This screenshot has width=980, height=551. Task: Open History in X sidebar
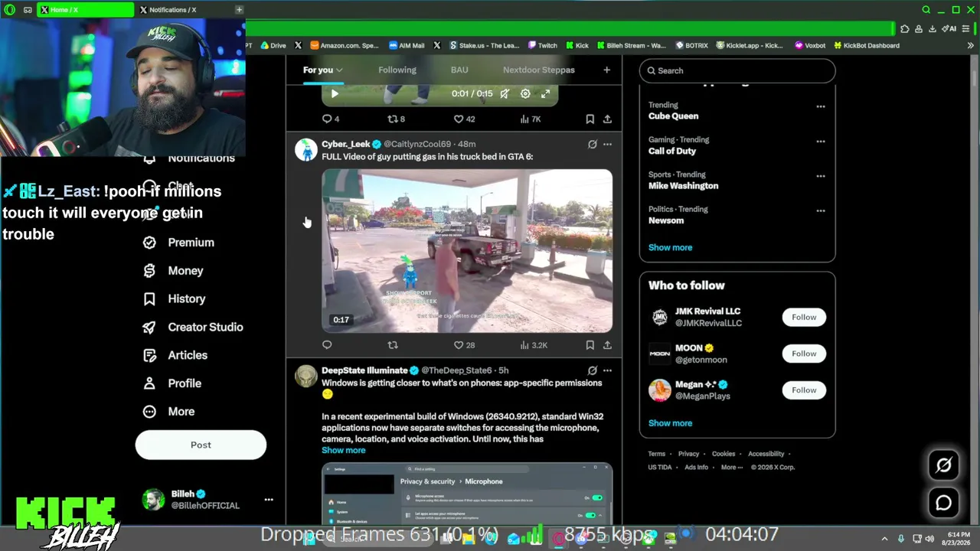[175, 299]
